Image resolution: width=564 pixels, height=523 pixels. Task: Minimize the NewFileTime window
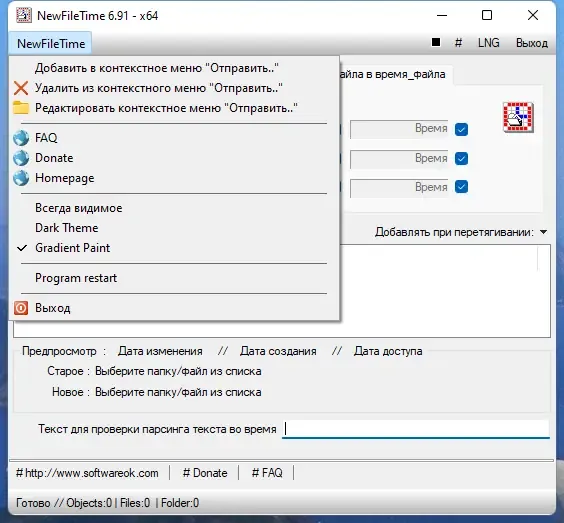click(x=442, y=15)
